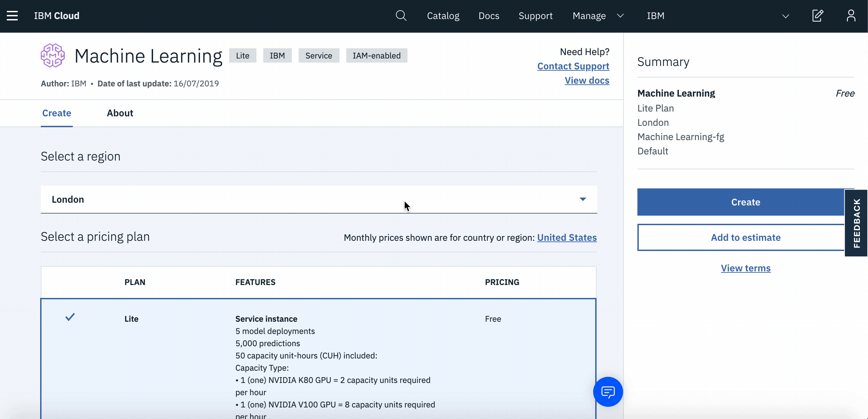Image resolution: width=868 pixels, height=419 pixels.
Task: Select the Lite plan checkmark row
Action: (x=70, y=317)
